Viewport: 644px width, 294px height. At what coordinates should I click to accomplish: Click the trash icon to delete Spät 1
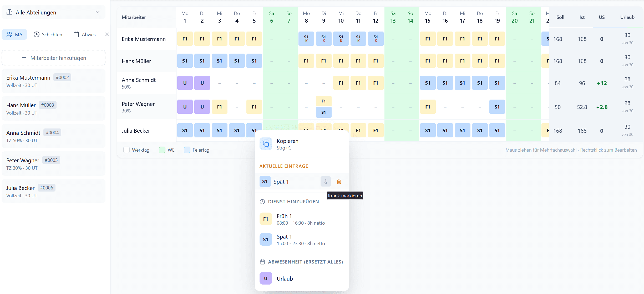[x=339, y=181]
